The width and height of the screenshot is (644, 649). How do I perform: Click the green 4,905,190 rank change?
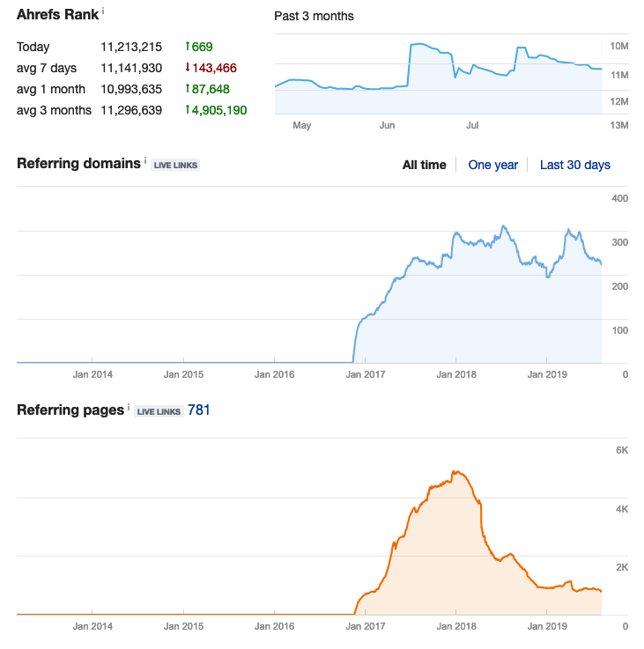tap(216, 110)
